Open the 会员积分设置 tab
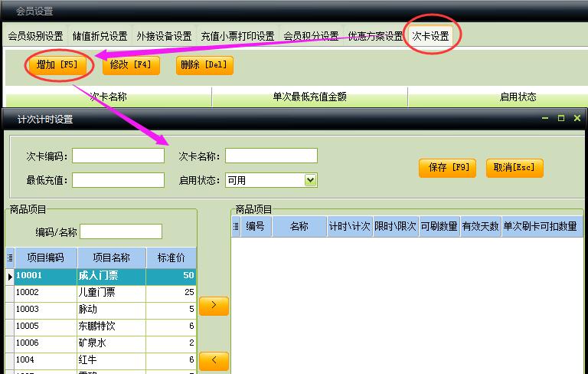Screen dimensions: 588x374 (311, 36)
